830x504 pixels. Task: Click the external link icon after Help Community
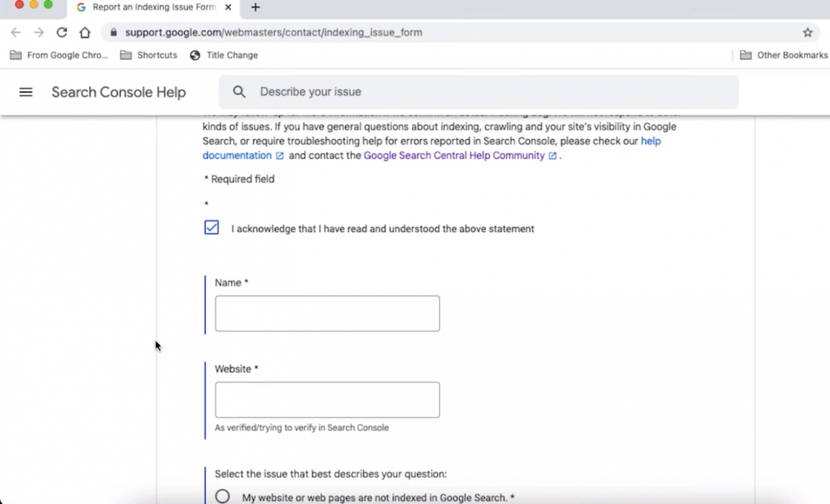pyautogui.click(x=552, y=156)
